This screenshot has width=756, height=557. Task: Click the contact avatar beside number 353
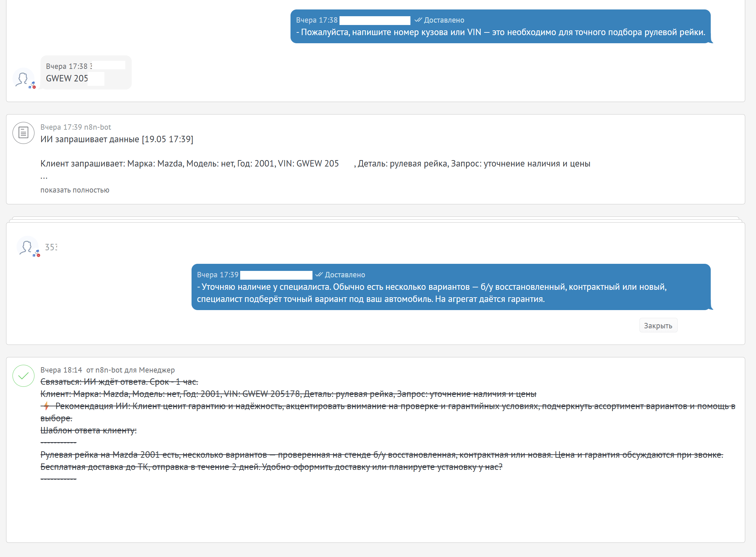tap(27, 247)
